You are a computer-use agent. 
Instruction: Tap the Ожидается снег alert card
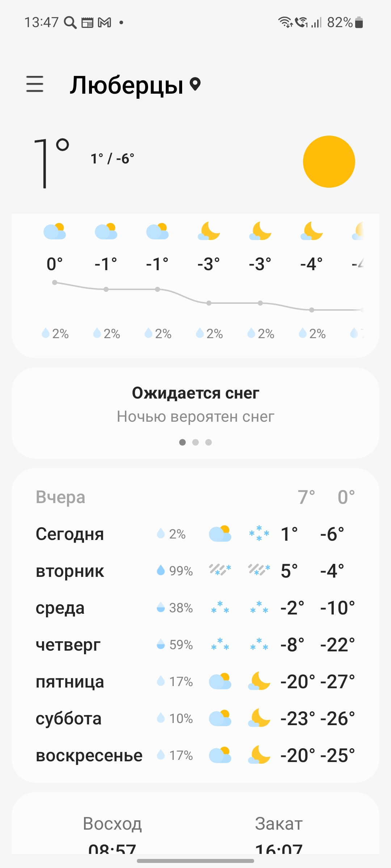click(x=195, y=413)
